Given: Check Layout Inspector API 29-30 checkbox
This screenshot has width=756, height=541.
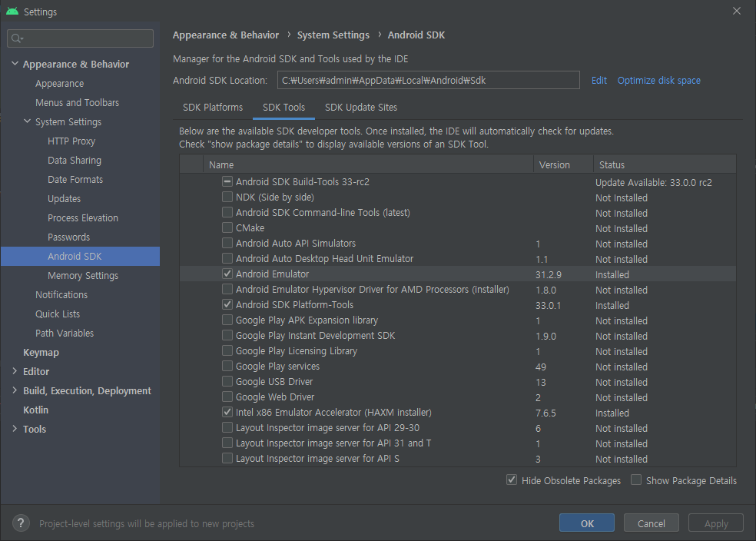Looking at the screenshot, I should (227, 428).
